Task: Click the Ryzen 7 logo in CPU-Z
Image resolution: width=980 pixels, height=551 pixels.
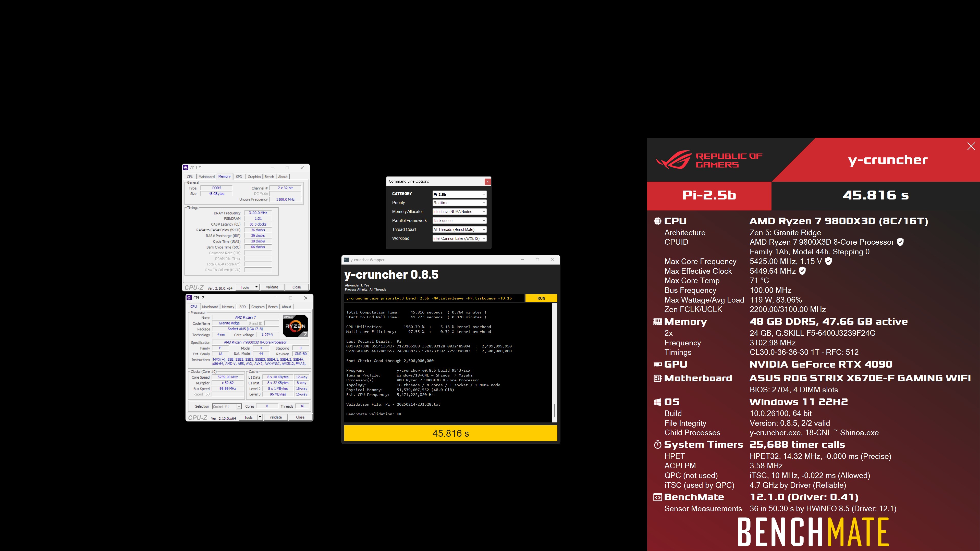Action: coord(295,326)
